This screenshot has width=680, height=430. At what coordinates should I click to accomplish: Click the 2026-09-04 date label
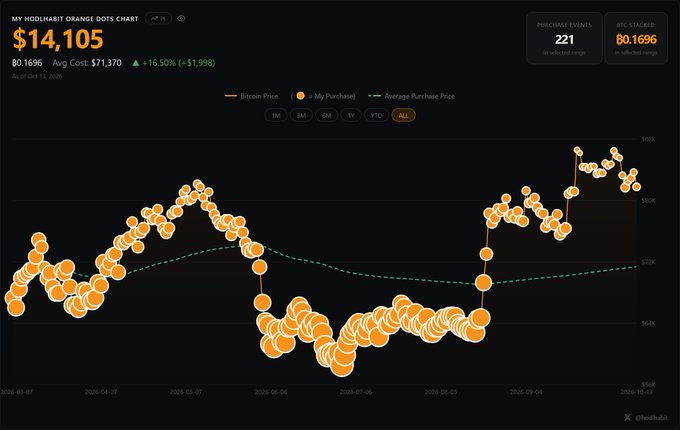tap(526, 392)
